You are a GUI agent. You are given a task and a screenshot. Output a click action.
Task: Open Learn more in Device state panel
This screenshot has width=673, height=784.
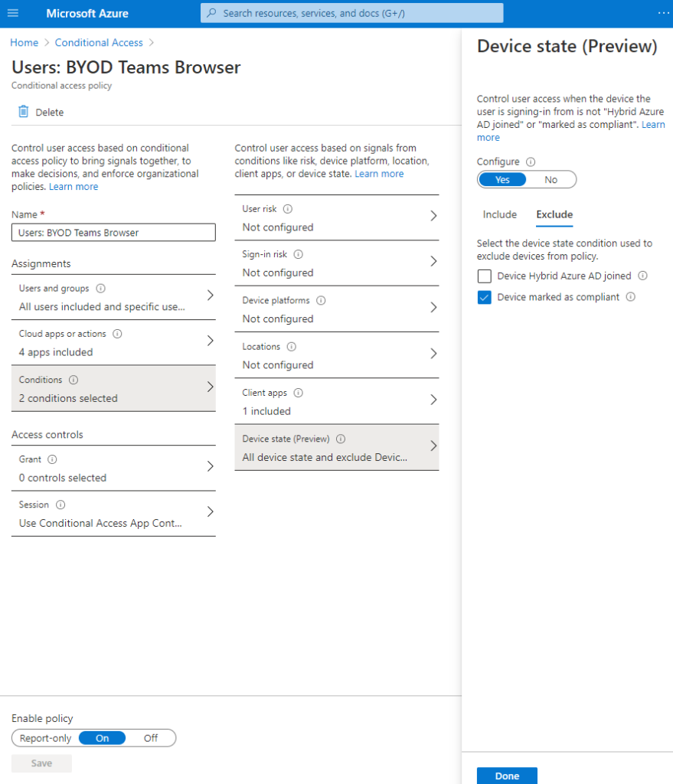click(x=654, y=125)
